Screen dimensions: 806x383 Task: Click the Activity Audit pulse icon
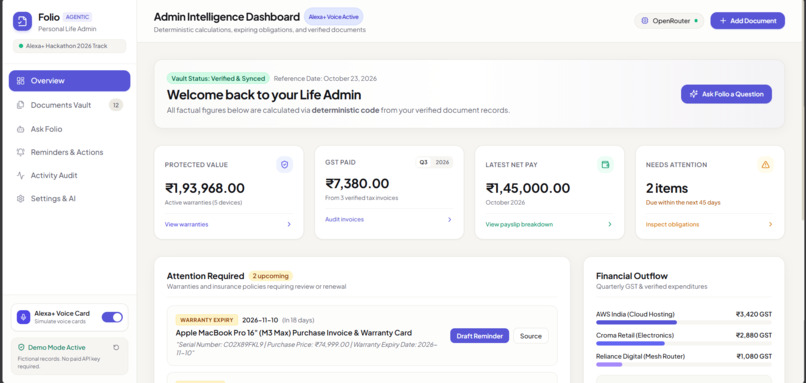point(21,175)
